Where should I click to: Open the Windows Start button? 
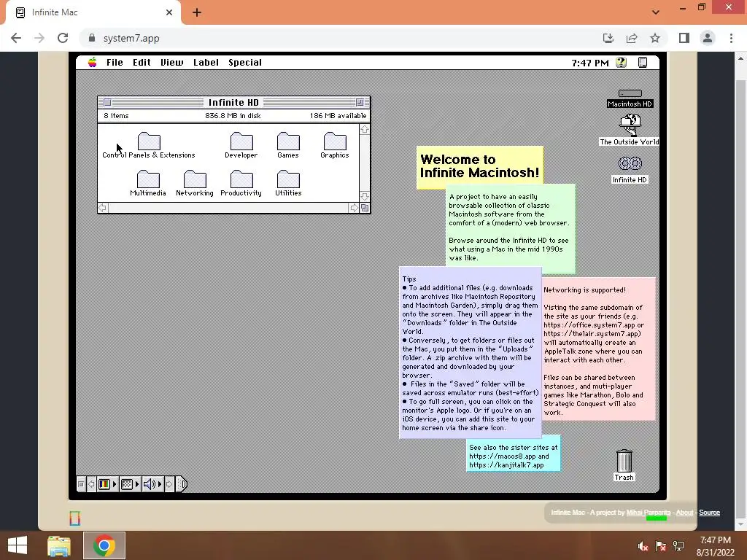pos(18,545)
